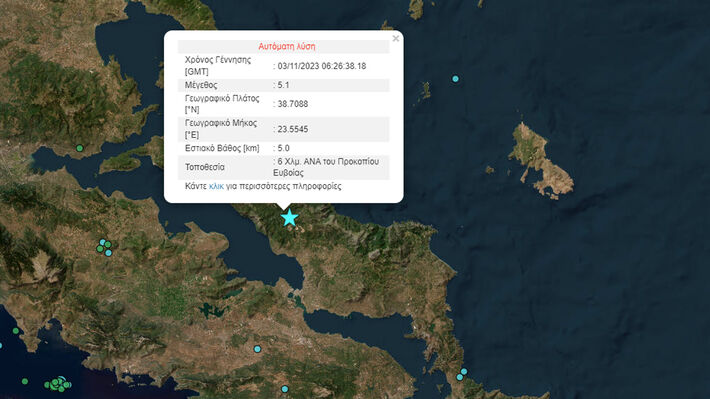Image resolution: width=710 pixels, height=399 pixels.
Task: Close the earthquake info popup
Action: tap(396, 38)
